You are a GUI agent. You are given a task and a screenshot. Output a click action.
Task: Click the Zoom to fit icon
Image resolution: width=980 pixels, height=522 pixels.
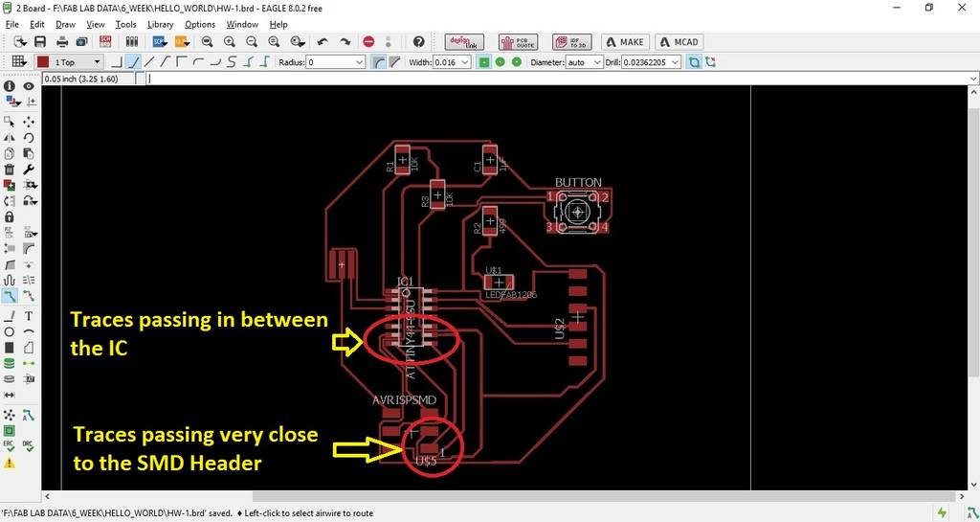tap(207, 42)
